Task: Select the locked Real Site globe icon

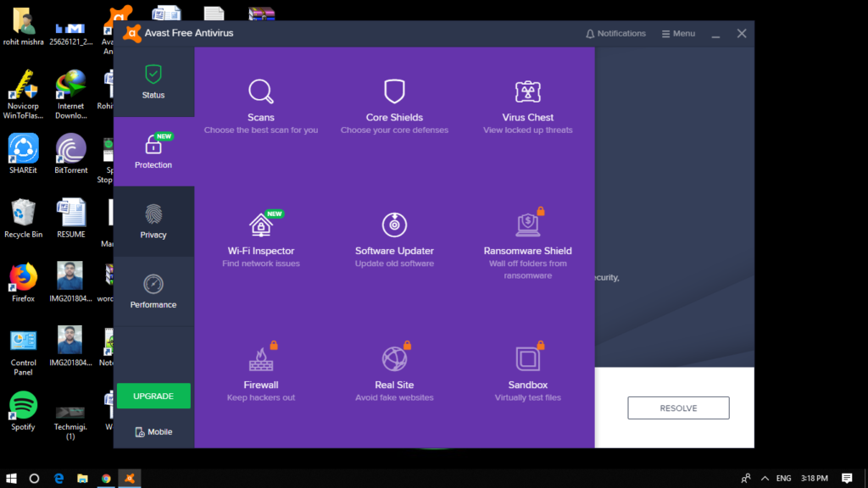Action: point(394,358)
